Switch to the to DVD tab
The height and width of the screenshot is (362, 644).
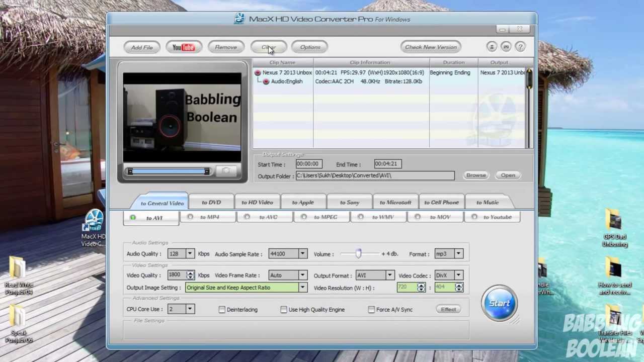pos(211,202)
